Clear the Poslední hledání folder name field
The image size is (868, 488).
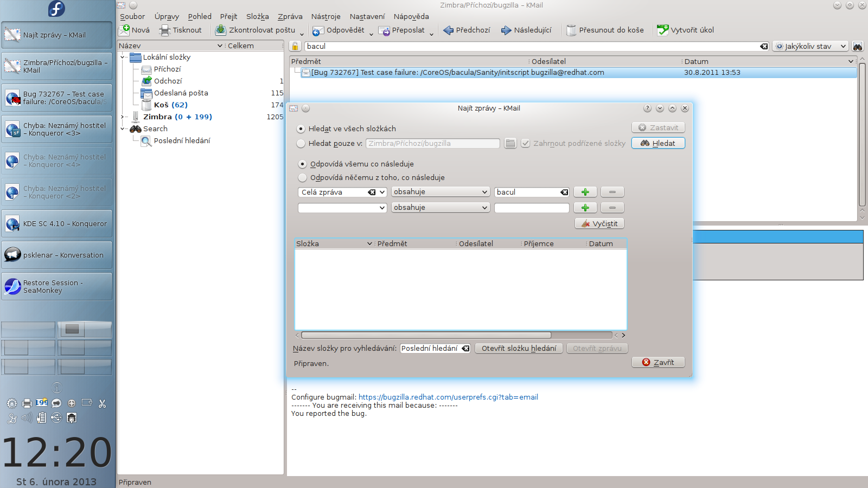[x=465, y=349]
